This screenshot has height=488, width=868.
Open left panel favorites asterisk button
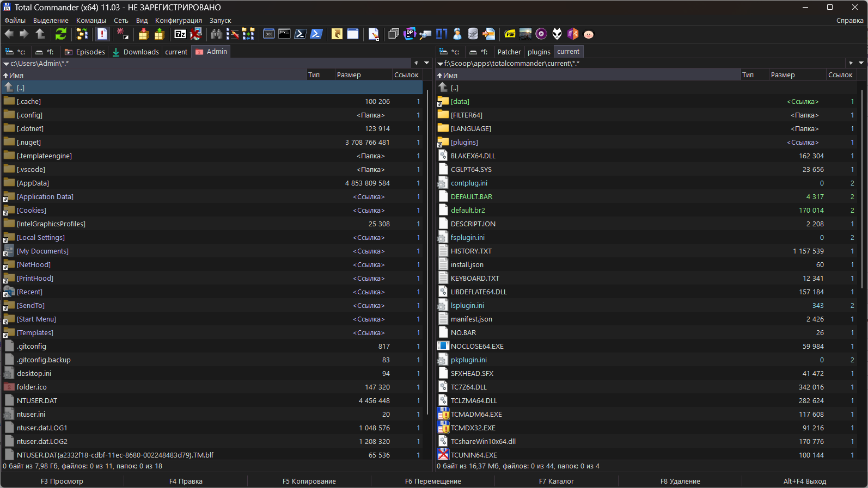tap(417, 63)
